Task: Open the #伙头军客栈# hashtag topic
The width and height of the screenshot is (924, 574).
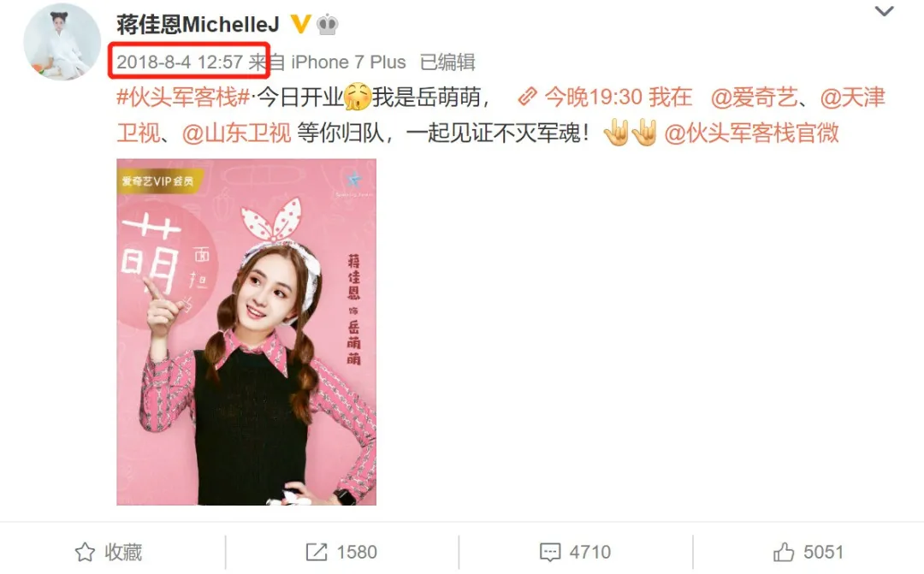Action: pos(183,98)
